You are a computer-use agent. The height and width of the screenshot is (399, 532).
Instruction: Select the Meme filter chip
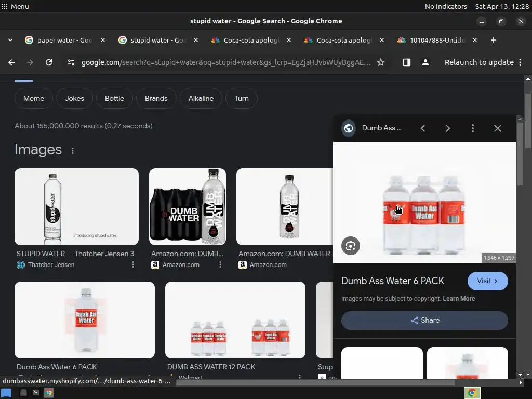point(34,98)
